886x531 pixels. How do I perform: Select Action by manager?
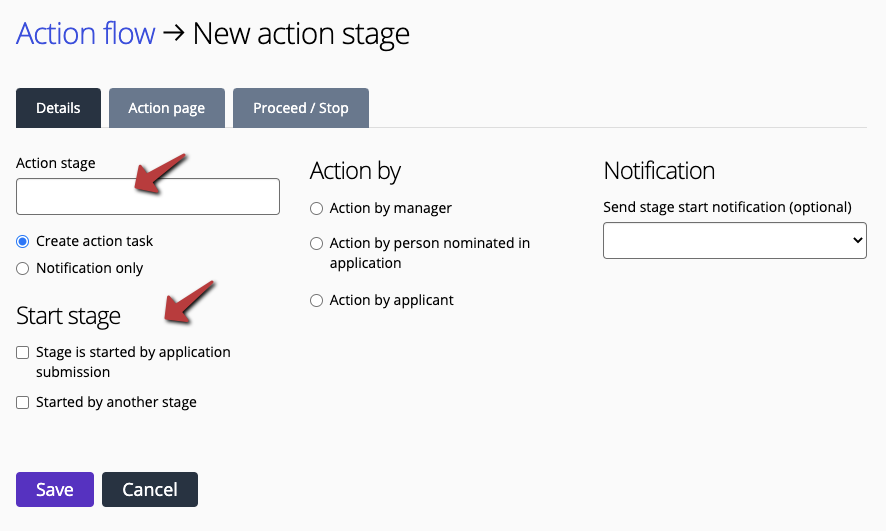coord(316,208)
